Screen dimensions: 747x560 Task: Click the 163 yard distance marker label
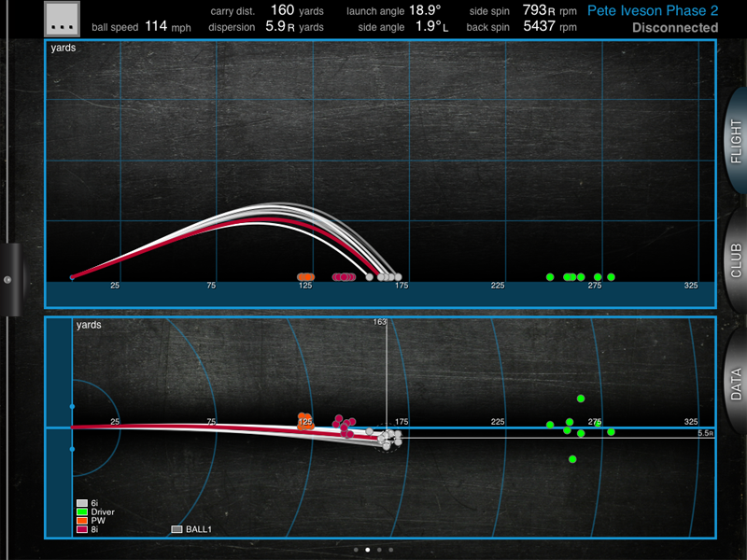[x=379, y=322]
